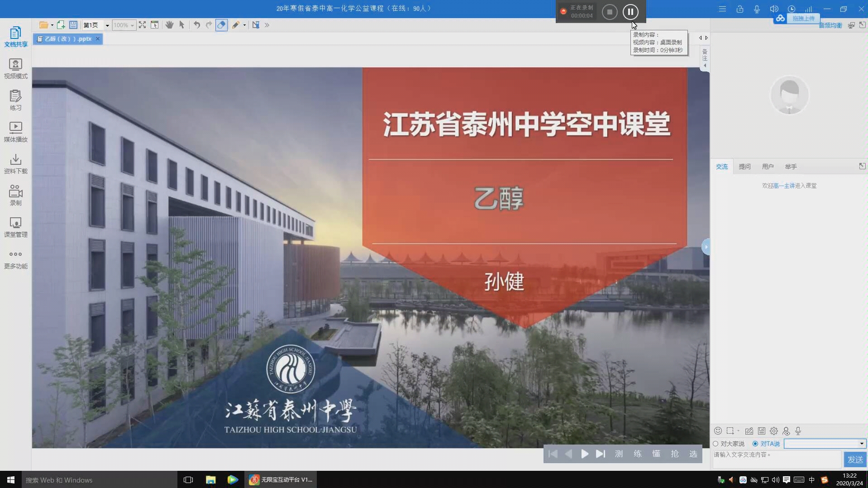The height and width of the screenshot is (488, 868).
Task: Switch to the 举手 raise-hand tab
Action: [x=791, y=167]
